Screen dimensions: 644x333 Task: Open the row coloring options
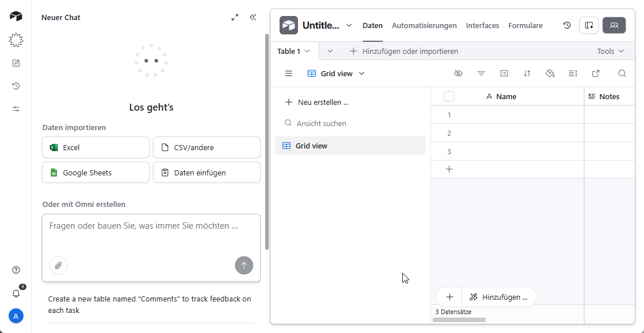(x=550, y=73)
